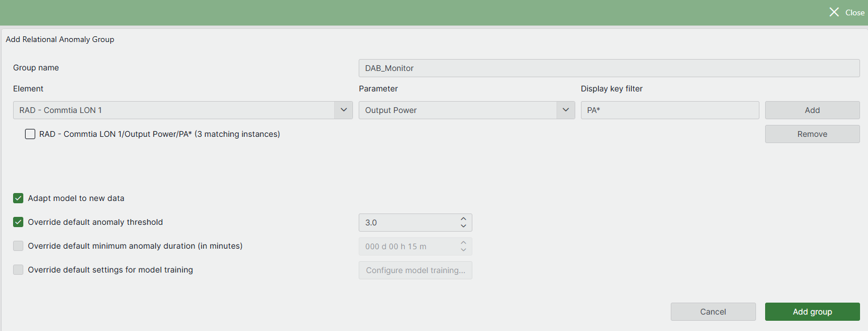Open Configure model training settings
The height and width of the screenshot is (331, 868).
(x=415, y=270)
